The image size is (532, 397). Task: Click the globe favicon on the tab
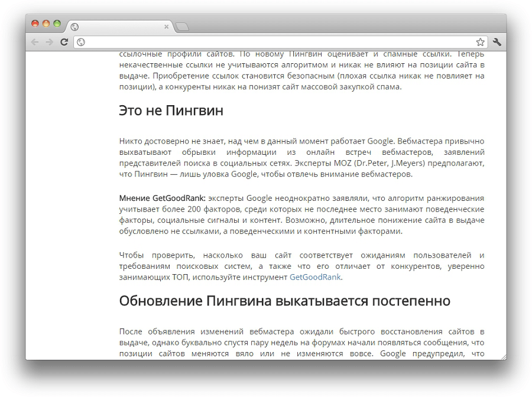pyautogui.click(x=74, y=27)
